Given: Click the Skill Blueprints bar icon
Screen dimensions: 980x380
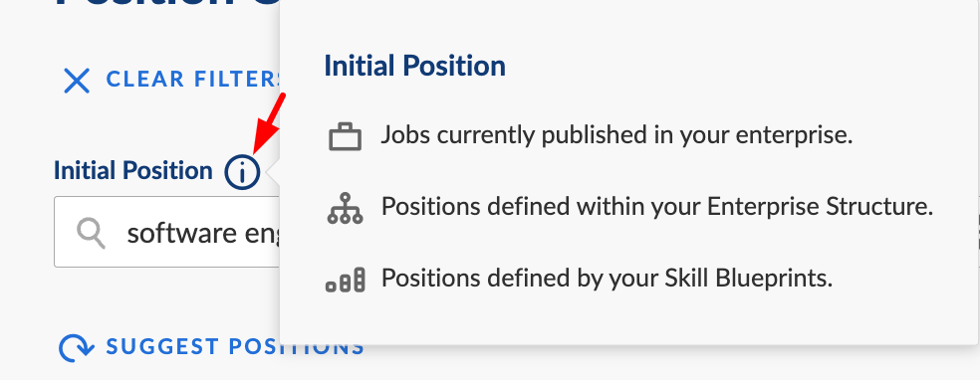Looking at the screenshot, I should (345, 279).
